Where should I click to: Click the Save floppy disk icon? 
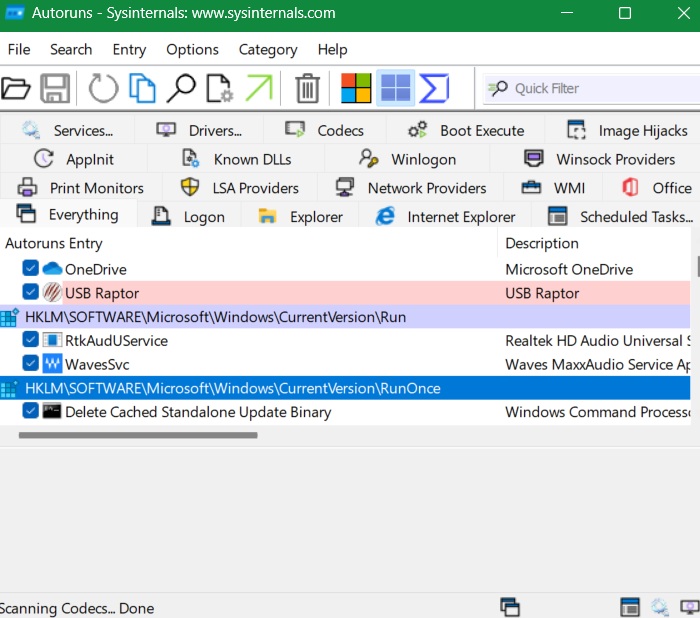(x=55, y=88)
